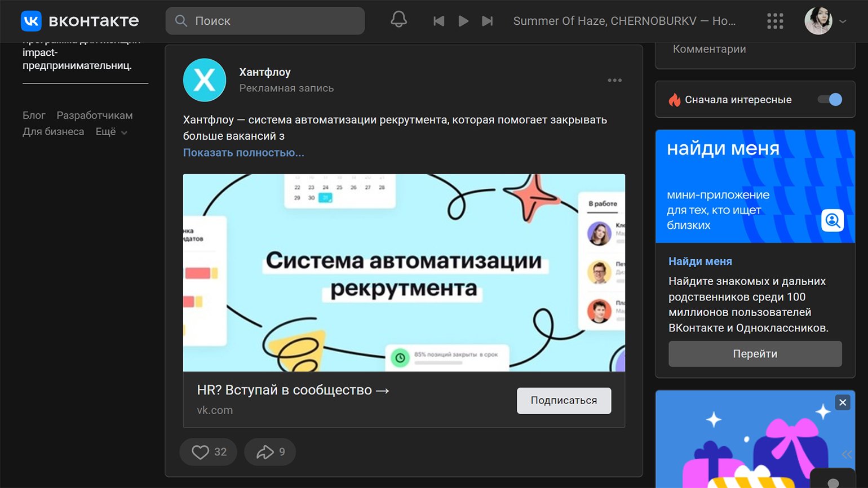Click the Перейти button
The image size is (868, 488).
coord(755,354)
